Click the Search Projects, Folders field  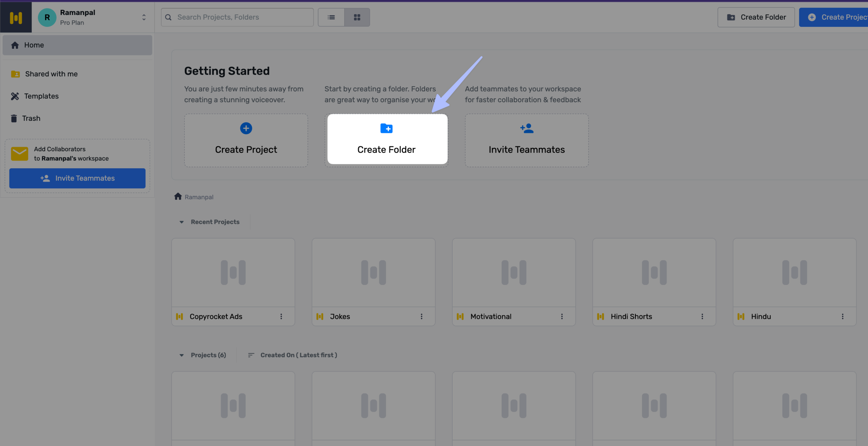click(237, 17)
